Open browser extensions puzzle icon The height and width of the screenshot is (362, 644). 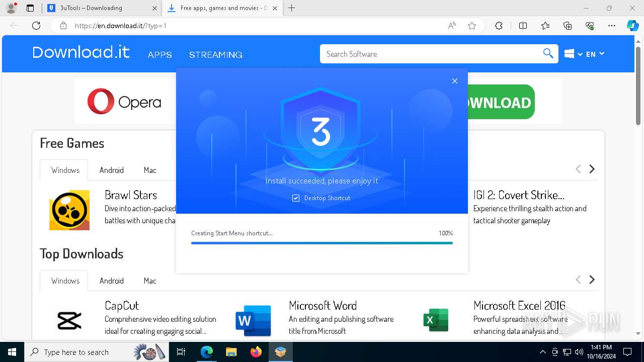(x=499, y=26)
